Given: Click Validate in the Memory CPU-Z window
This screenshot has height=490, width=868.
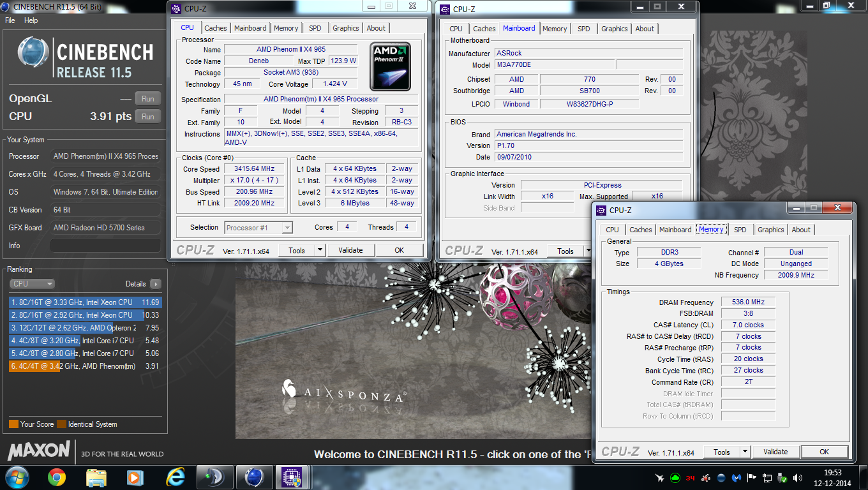Looking at the screenshot, I should tap(775, 452).
